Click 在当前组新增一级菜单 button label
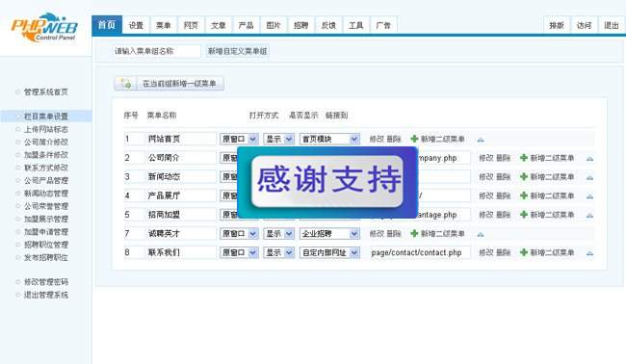The height and width of the screenshot is (364, 626). 179,84
